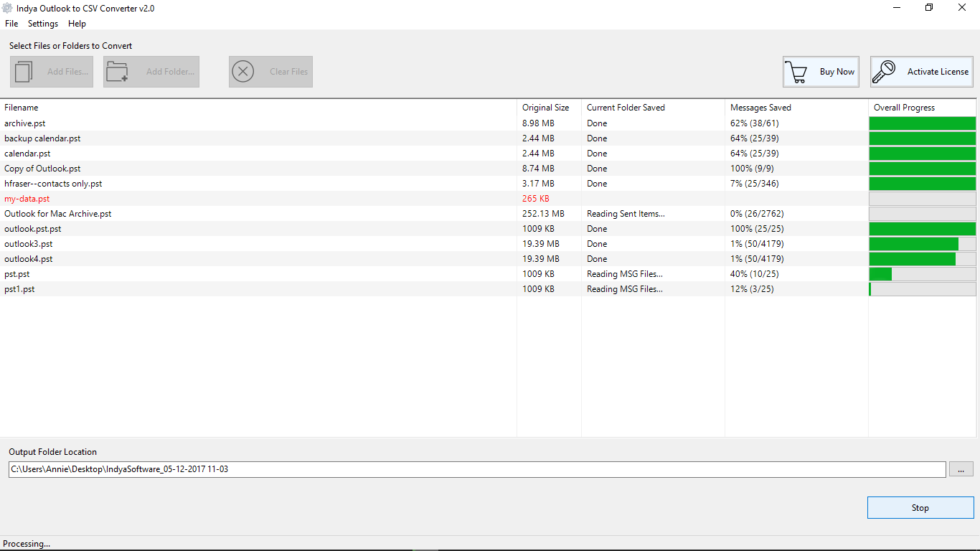Click the 252.13 MB size cell
980x551 pixels.
tap(543, 214)
